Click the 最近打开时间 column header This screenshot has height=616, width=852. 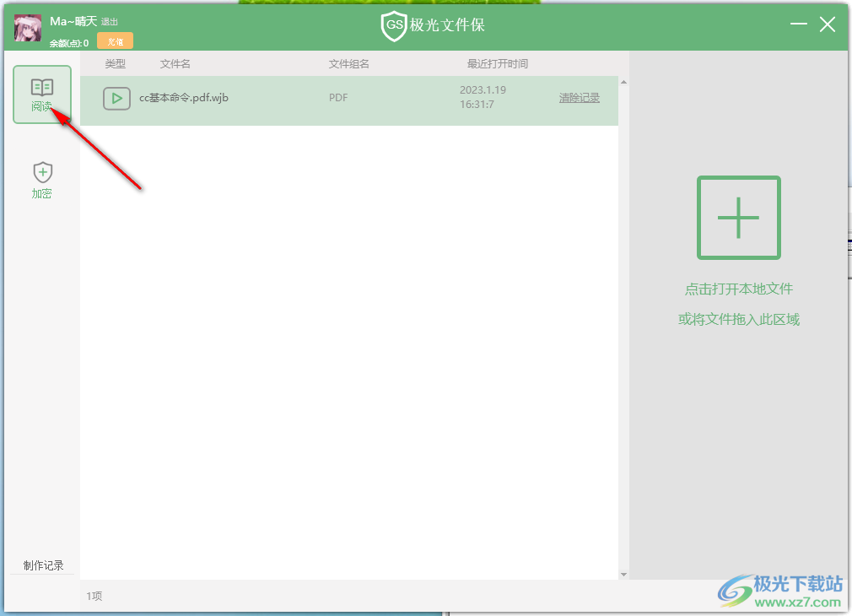pos(498,64)
